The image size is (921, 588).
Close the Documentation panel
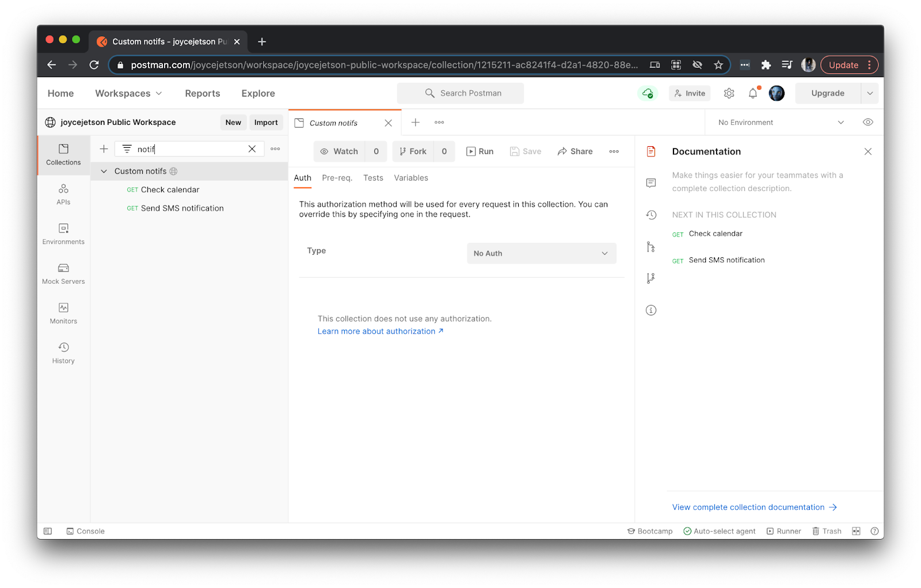(868, 151)
